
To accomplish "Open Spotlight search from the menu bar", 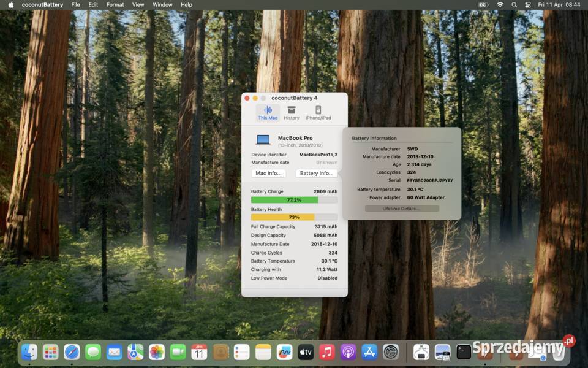I will [514, 5].
